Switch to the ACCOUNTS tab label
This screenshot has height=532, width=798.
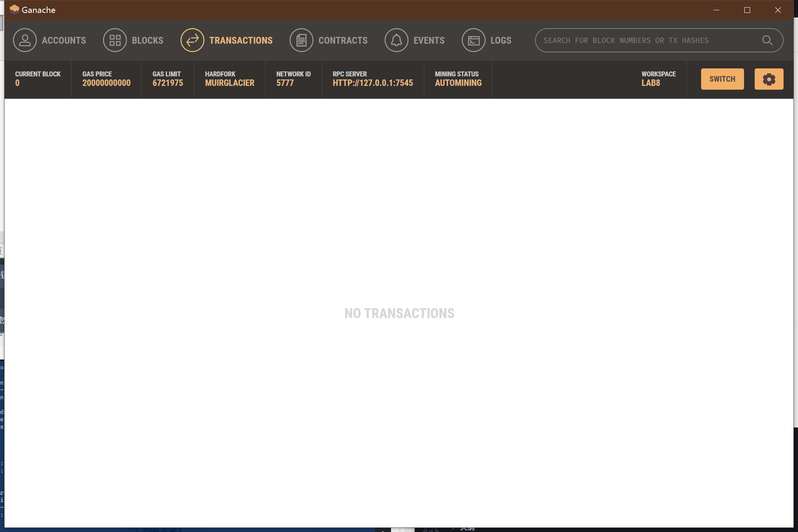click(64, 40)
